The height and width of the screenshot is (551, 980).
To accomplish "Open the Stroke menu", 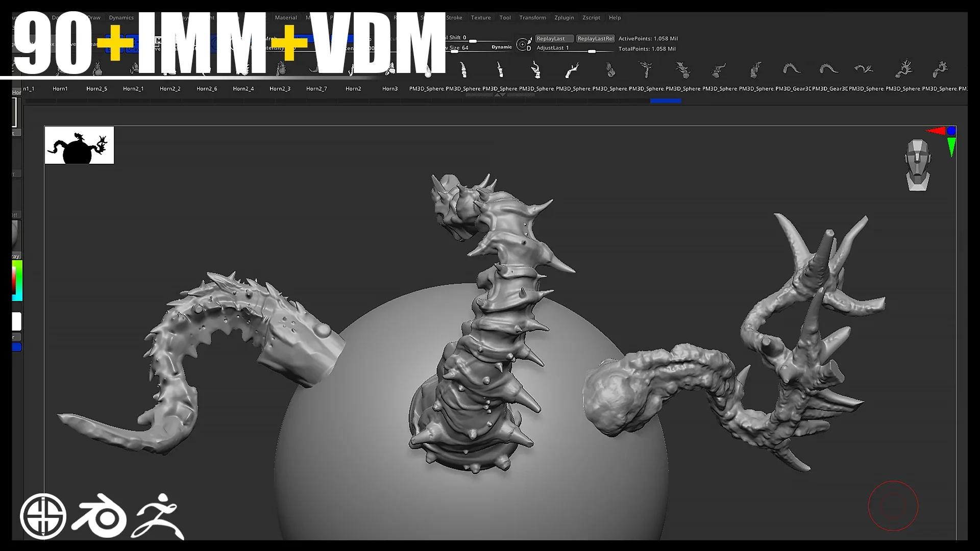I will pos(454,17).
